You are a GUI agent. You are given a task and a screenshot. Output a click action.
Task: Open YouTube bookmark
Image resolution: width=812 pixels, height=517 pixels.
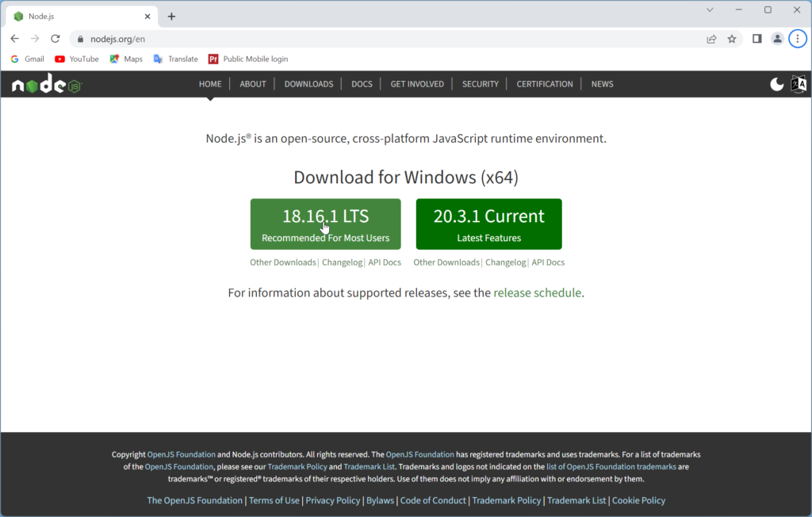pos(77,59)
